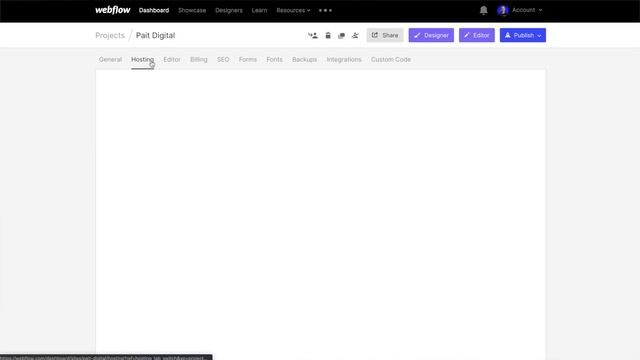The height and width of the screenshot is (360, 640).
Task: Switch to the Hosting tab
Action: [142, 60]
